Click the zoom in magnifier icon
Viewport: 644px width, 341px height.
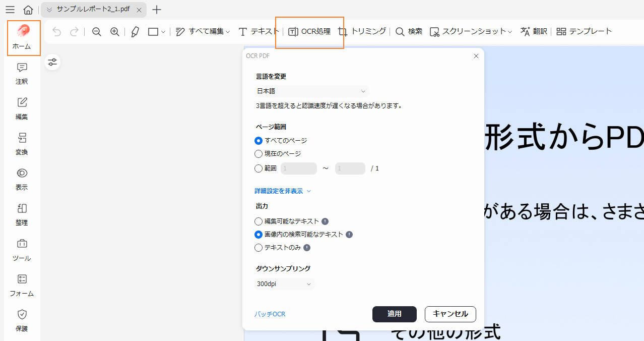pos(115,32)
